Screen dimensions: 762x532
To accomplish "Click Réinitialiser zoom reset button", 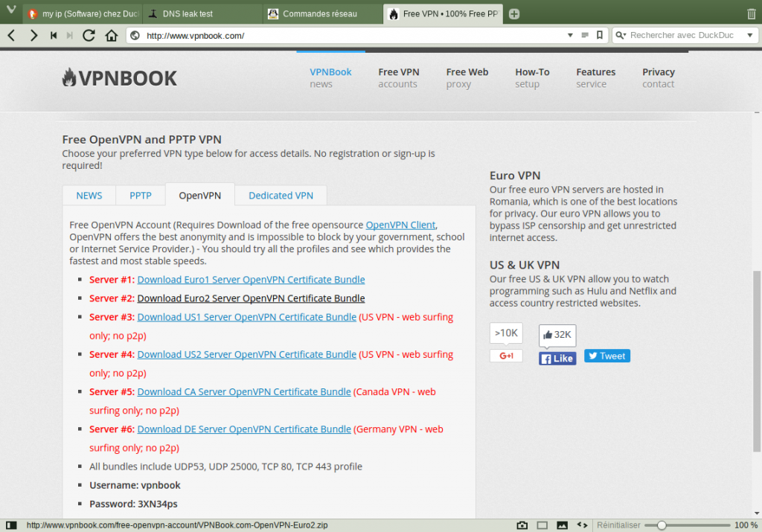I will point(618,525).
